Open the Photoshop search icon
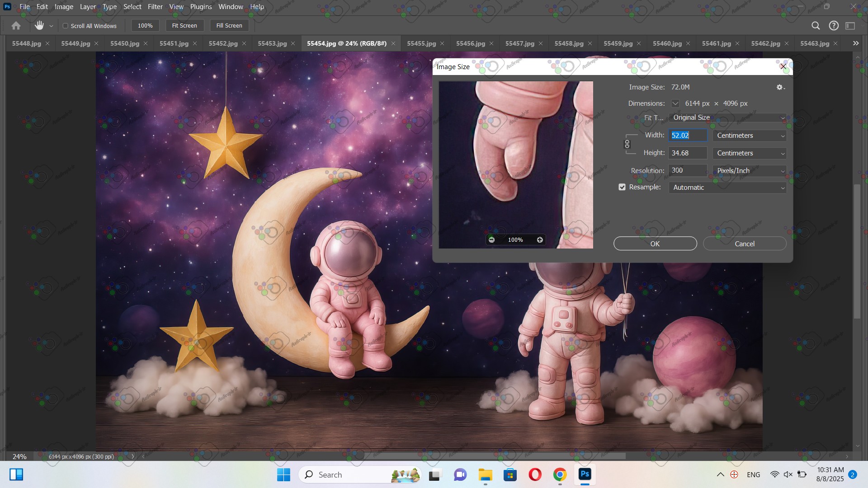868x488 pixels. [x=816, y=26]
